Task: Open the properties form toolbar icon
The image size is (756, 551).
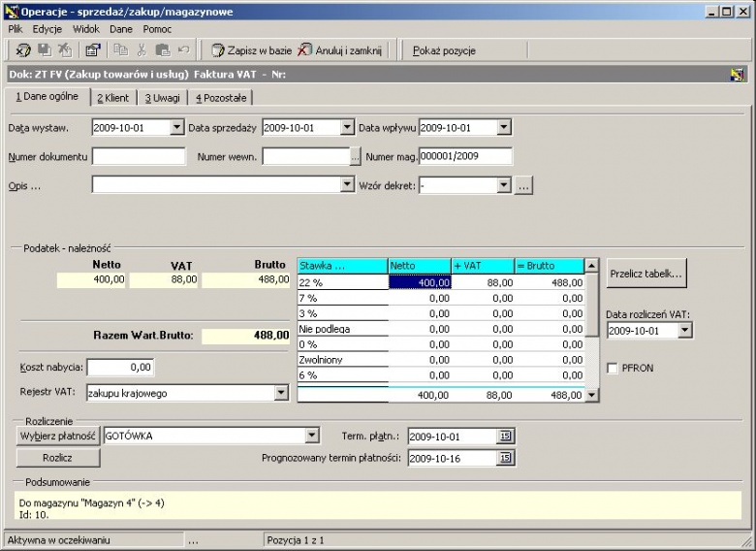Action: [x=92, y=49]
